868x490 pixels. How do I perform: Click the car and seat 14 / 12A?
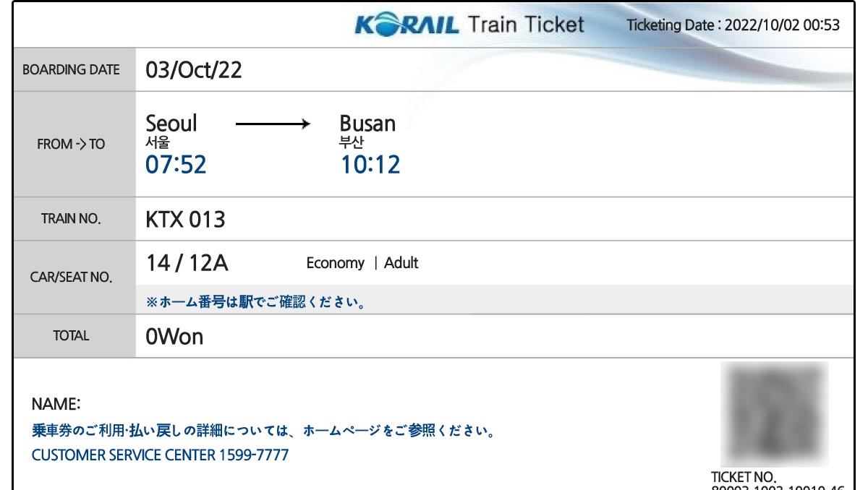pos(187,263)
